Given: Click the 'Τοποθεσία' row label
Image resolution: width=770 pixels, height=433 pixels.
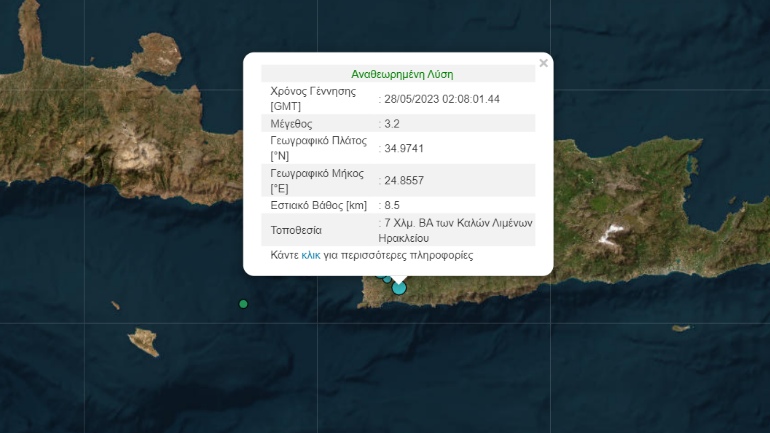Looking at the screenshot, I should pyautogui.click(x=296, y=230).
